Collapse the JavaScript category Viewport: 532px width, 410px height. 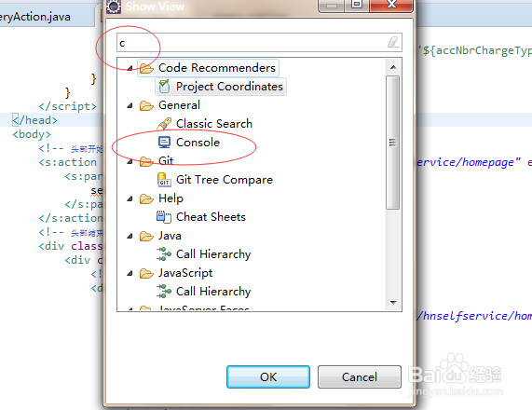[130, 273]
